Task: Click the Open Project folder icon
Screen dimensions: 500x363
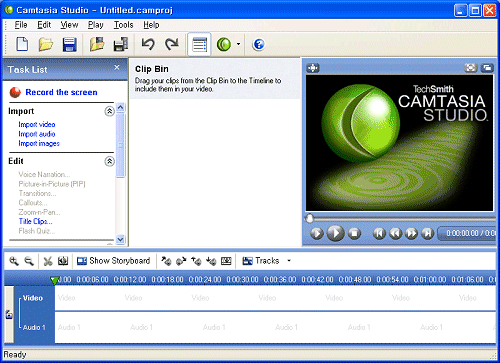Action: click(45, 44)
